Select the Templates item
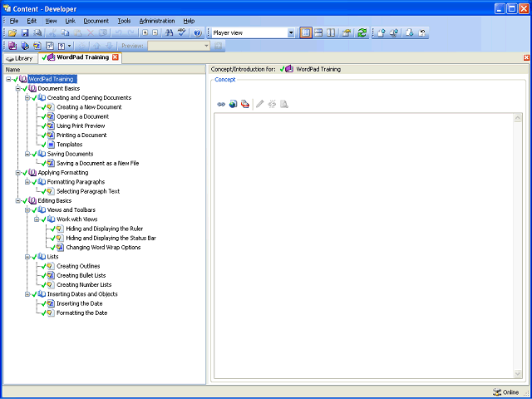Screen dimensions: 532x399 tap(70, 145)
